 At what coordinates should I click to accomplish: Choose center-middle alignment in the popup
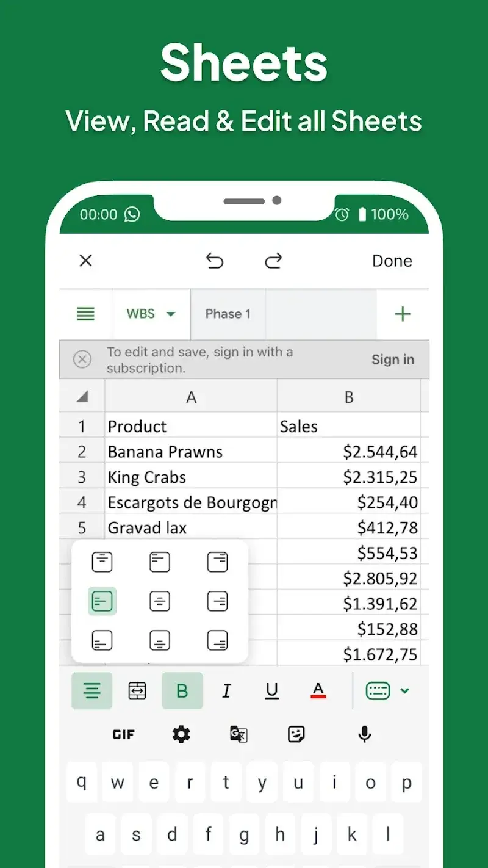[160, 601]
